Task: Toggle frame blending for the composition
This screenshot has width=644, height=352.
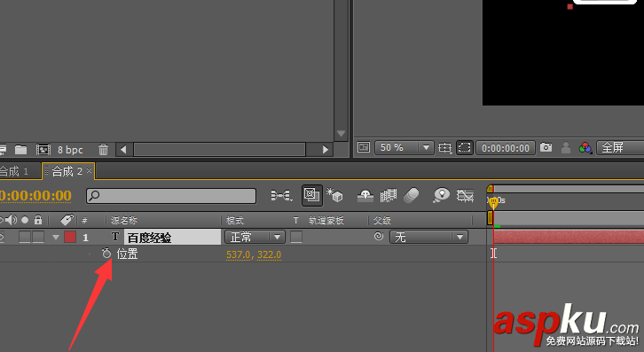Action: pos(389,196)
